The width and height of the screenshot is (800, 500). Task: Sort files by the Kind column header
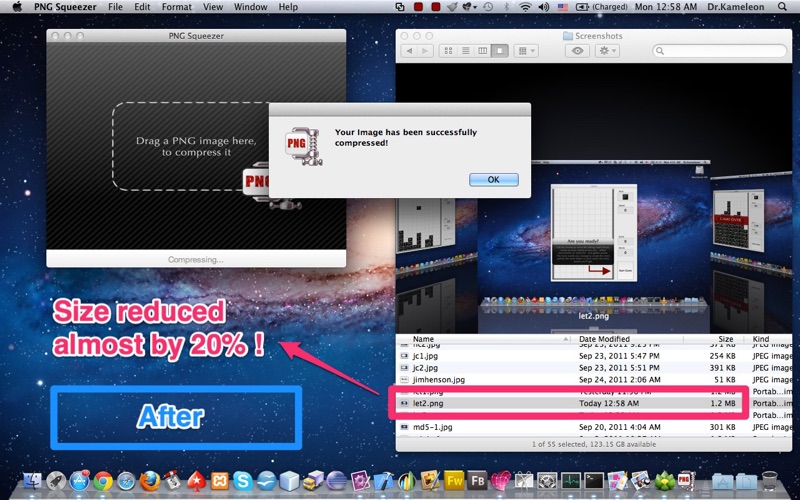[770, 339]
